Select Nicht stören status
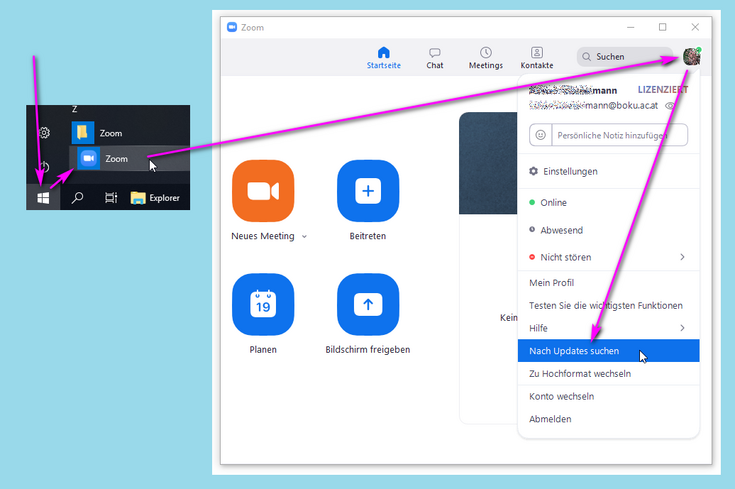This screenshot has width=735, height=489. [x=608, y=257]
